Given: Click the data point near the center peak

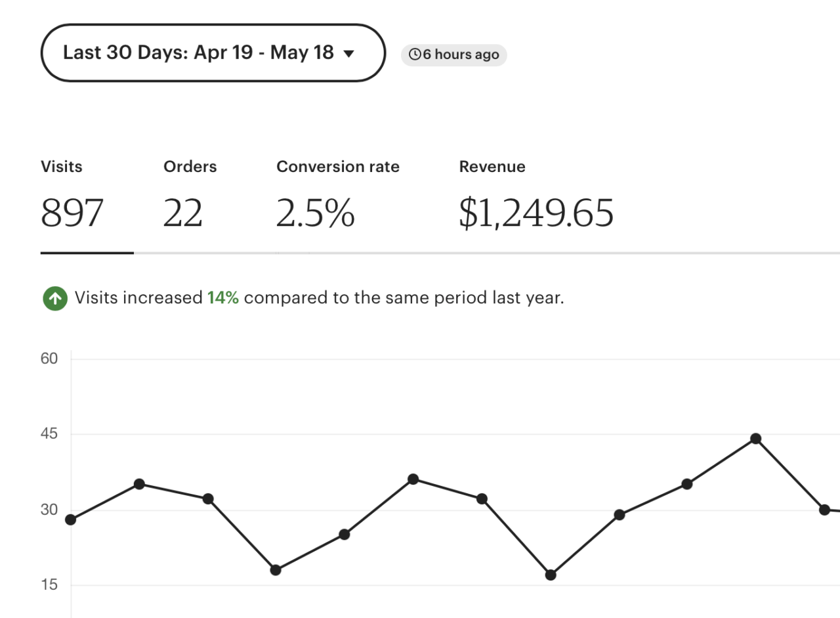Looking at the screenshot, I should [413, 479].
